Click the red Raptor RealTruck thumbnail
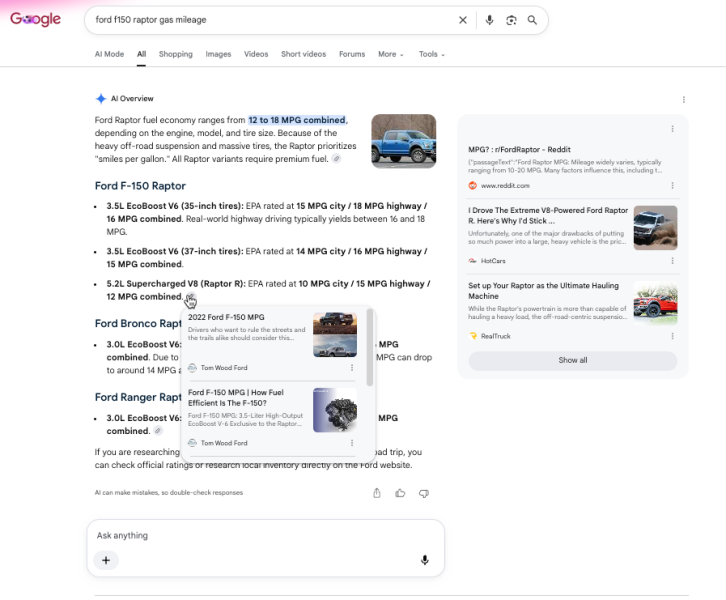The width and height of the screenshot is (726, 600). point(656,303)
